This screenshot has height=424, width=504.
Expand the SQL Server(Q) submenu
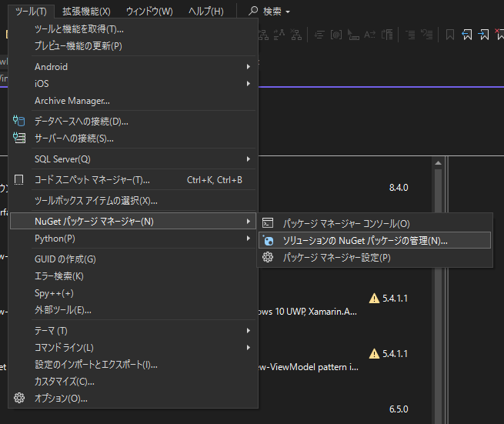[x=248, y=159]
